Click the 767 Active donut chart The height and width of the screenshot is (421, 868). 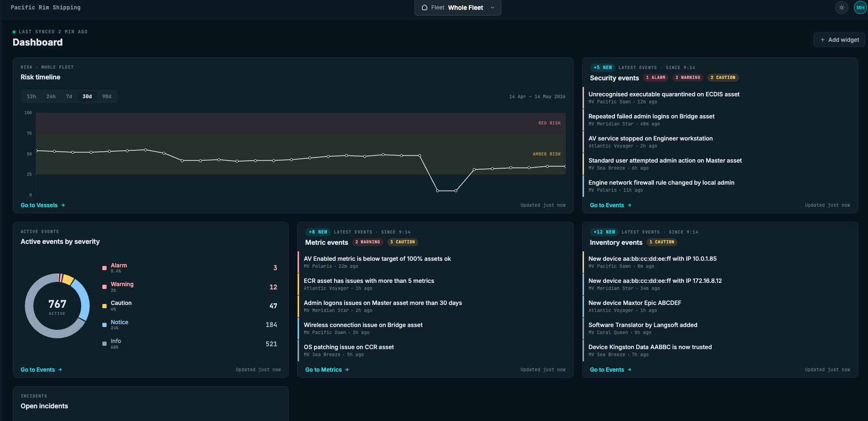pos(57,306)
